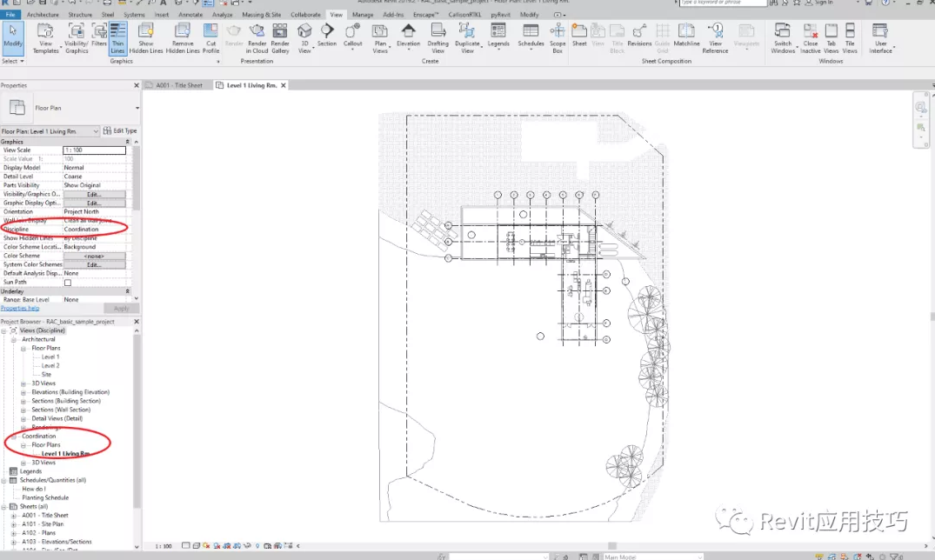Click the Show Hidden Lines tool
The height and width of the screenshot is (560, 935).
pos(146,38)
